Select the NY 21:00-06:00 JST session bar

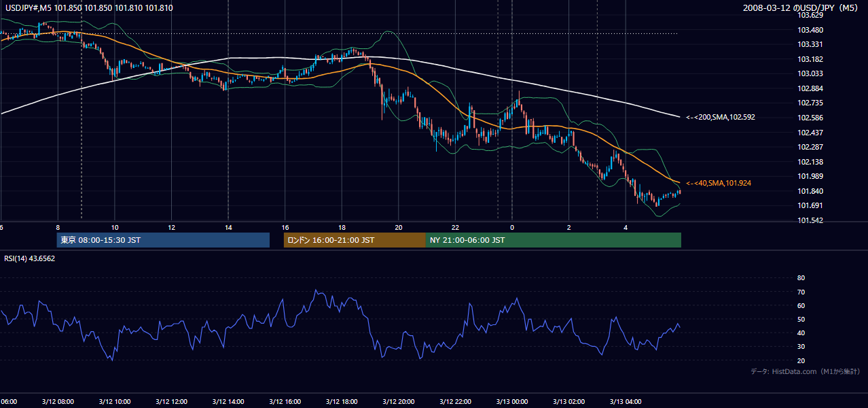pos(554,240)
